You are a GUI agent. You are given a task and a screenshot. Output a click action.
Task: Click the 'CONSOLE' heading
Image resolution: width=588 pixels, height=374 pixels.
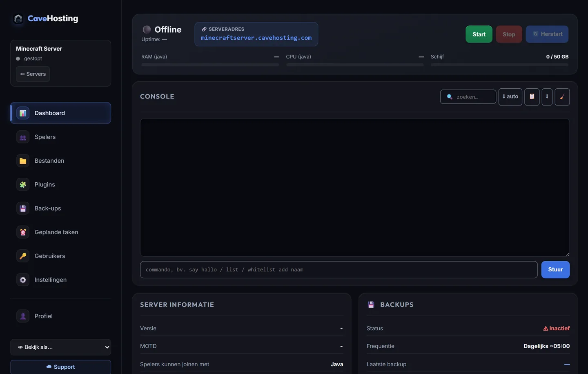(157, 96)
